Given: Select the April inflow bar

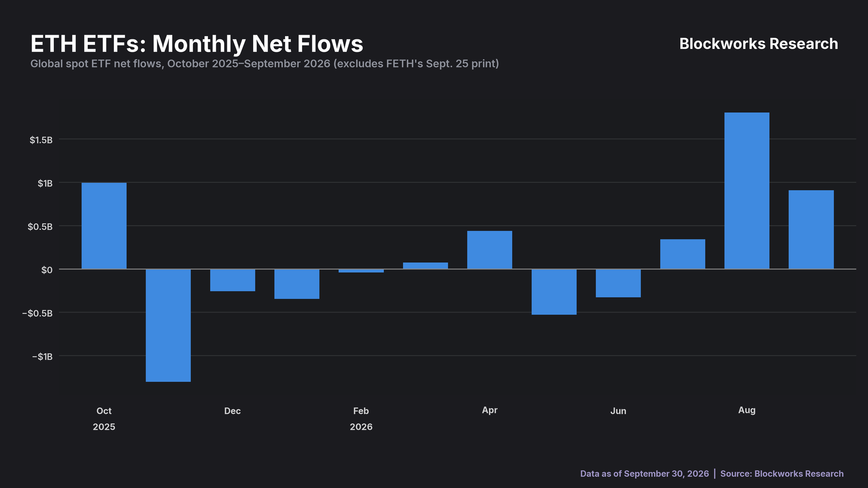Looking at the screenshot, I should [x=490, y=250].
